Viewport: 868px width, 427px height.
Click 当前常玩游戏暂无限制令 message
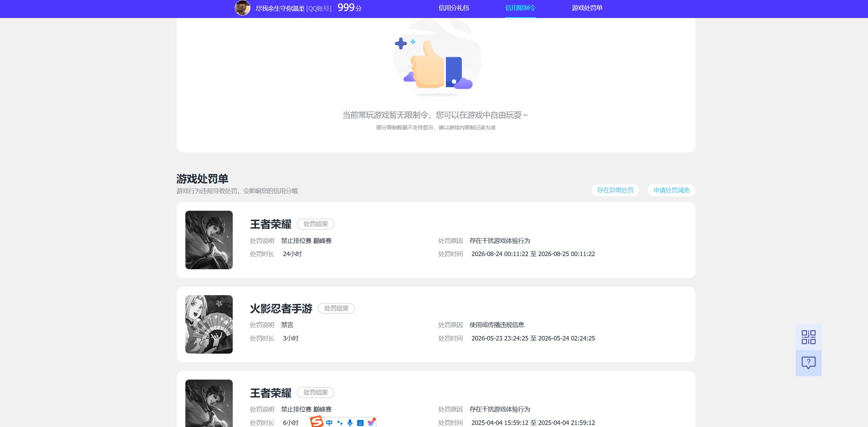pos(435,115)
